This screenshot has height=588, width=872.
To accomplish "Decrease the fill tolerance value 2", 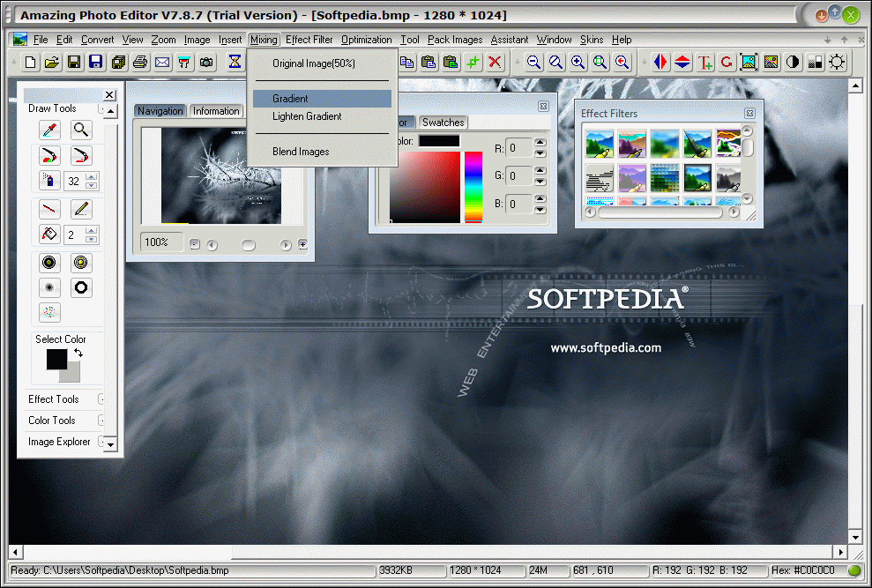I will [x=92, y=239].
